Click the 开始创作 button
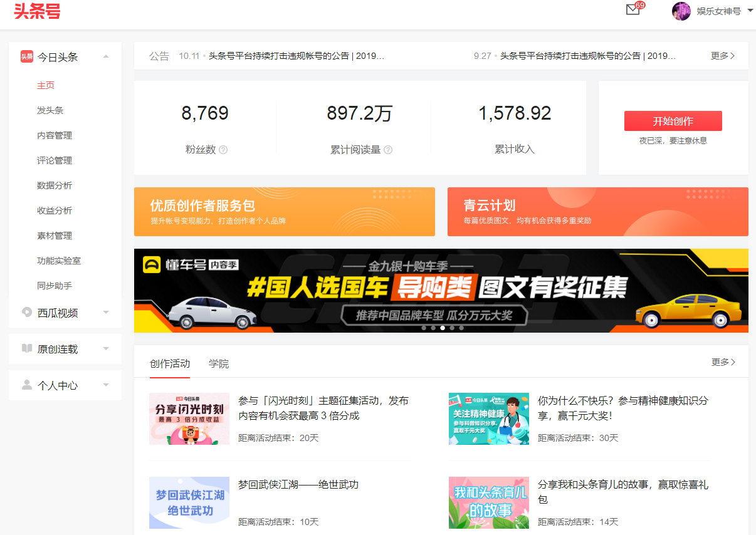Viewport: 756px width, 535px height. 673,120
